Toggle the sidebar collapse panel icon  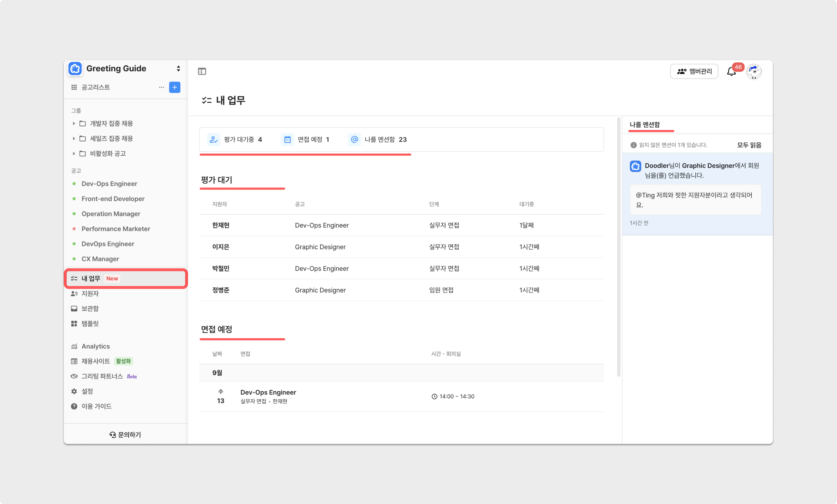point(202,71)
